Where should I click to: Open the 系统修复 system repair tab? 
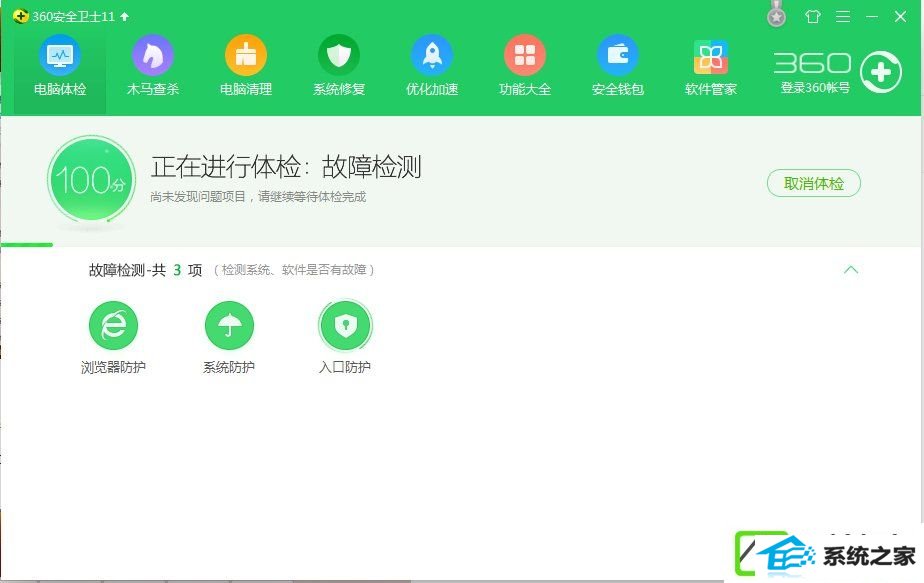click(339, 67)
